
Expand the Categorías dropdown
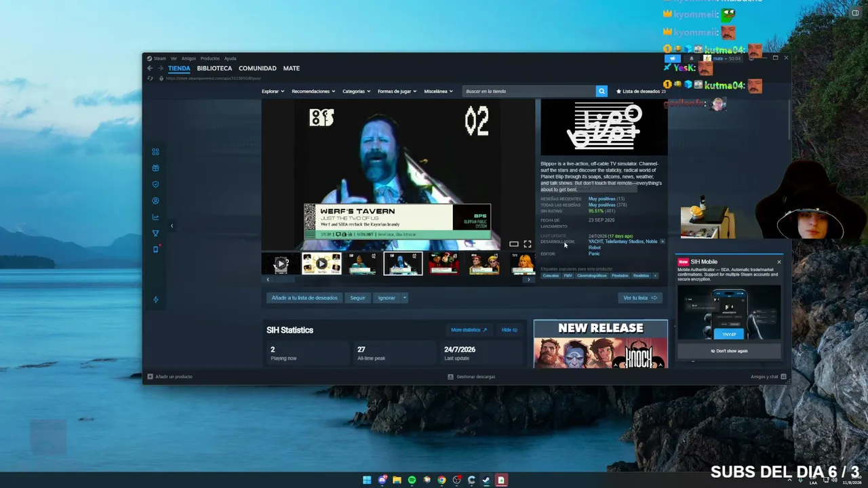356,91
